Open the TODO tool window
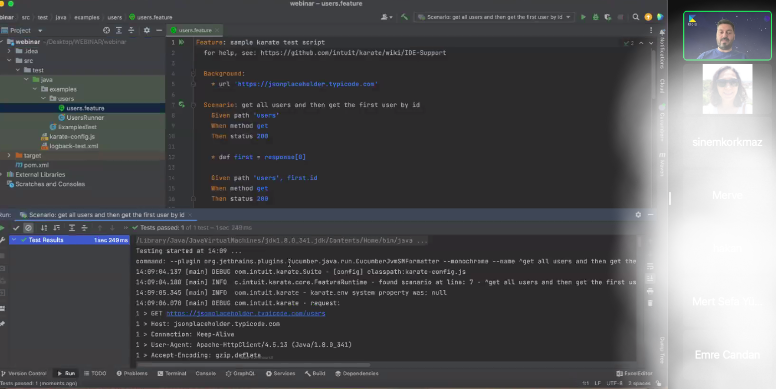Image resolution: width=776 pixels, height=389 pixels. coord(95,373)
